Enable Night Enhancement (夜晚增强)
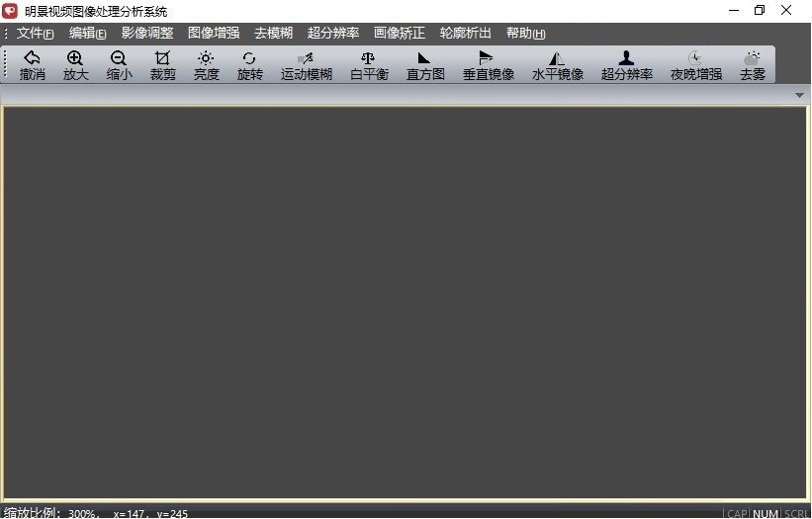The width and height of the screenshot is (812, 519). pyautogui.click(x=695, y=65)
